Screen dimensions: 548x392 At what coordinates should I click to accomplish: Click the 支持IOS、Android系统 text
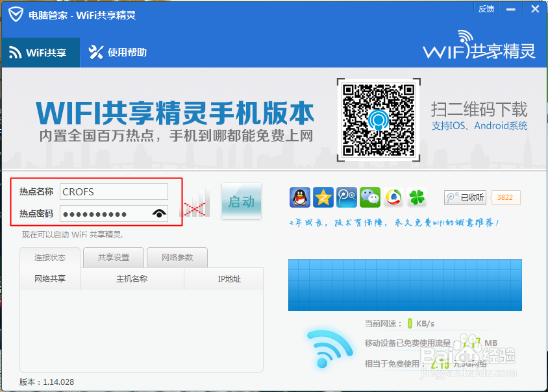pos(479,126)
